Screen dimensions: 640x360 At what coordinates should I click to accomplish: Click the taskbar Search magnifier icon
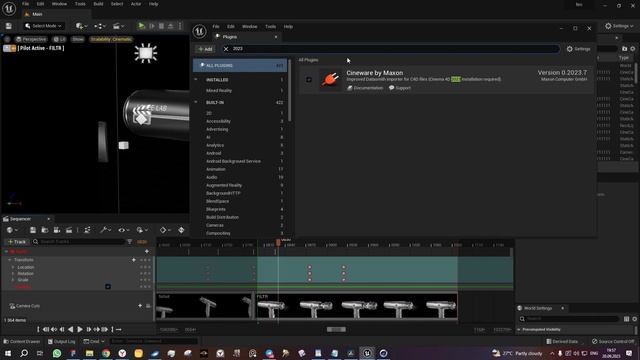coord(24,353)
